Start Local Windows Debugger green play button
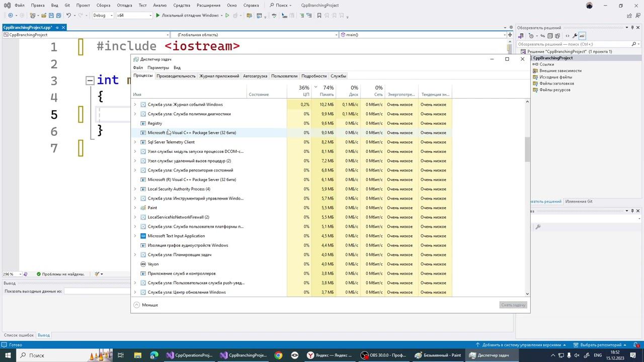644x362 pixels. 158,16
